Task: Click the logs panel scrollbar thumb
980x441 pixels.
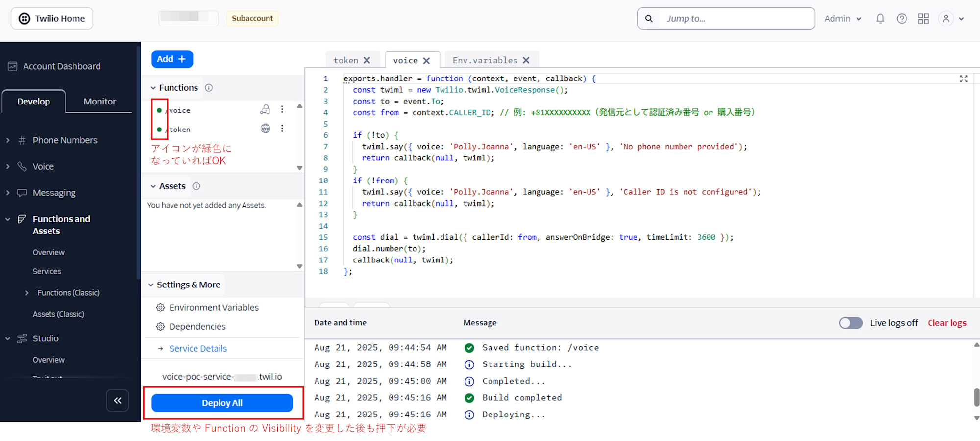Action: (x=976, y=397)
